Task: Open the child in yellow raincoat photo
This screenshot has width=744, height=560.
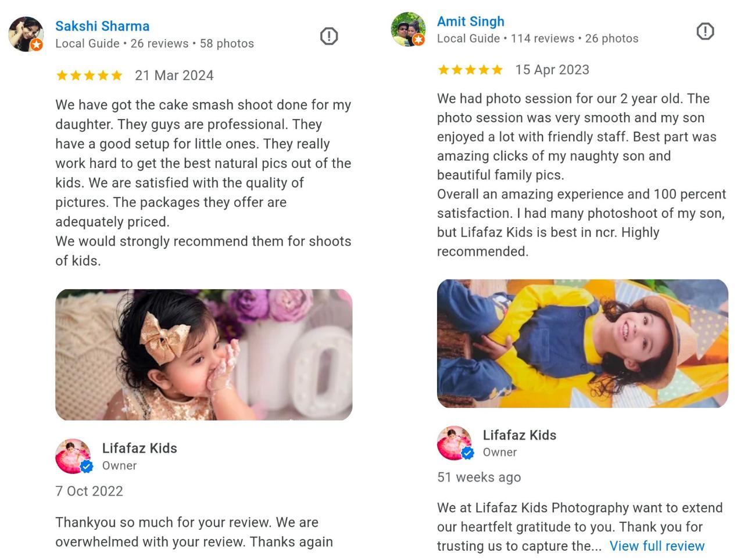Action: pyautogui.click(x=582, y=344)
